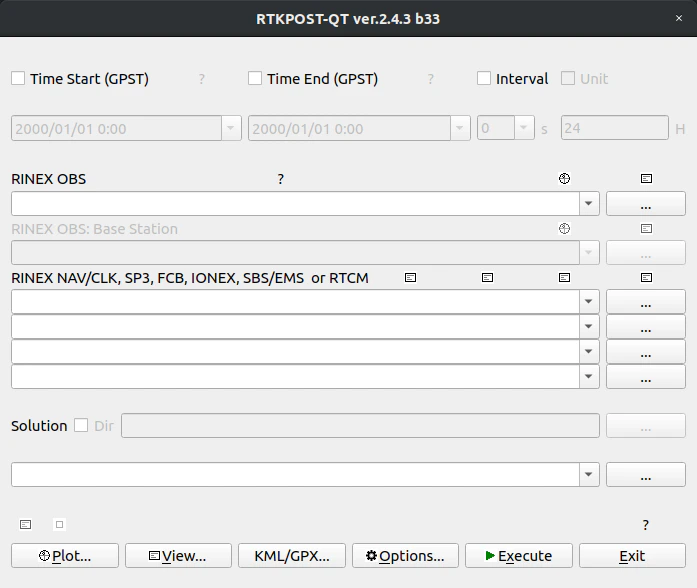Browse for the first NAV/CLK file
Viewport: 697px width, 588px height.
click(x=645, y=301)
